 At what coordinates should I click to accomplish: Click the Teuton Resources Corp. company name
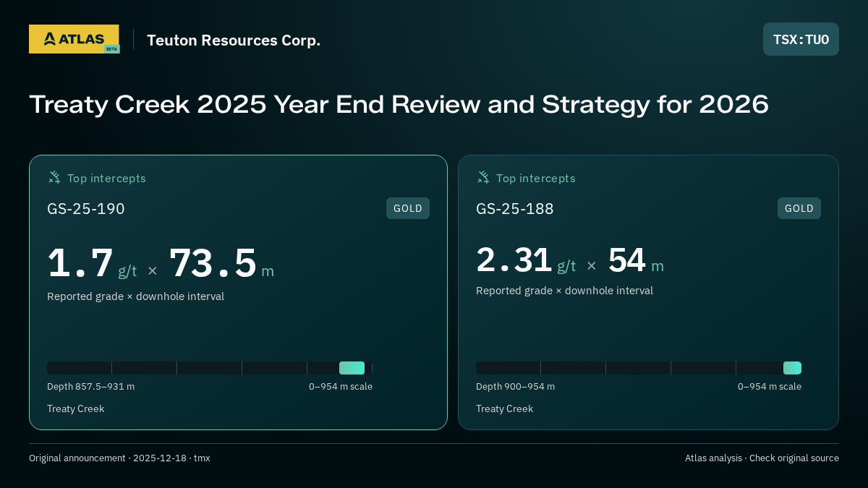coord(234,40)
